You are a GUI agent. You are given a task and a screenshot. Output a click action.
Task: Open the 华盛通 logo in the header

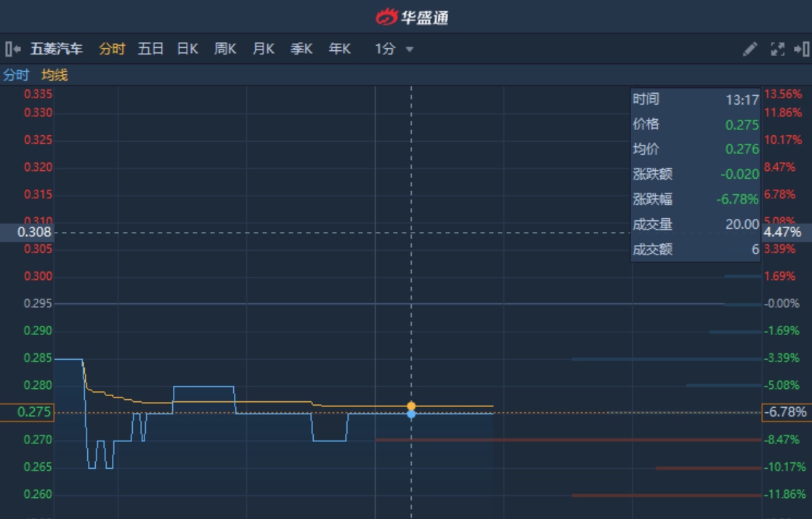point(412,17)
